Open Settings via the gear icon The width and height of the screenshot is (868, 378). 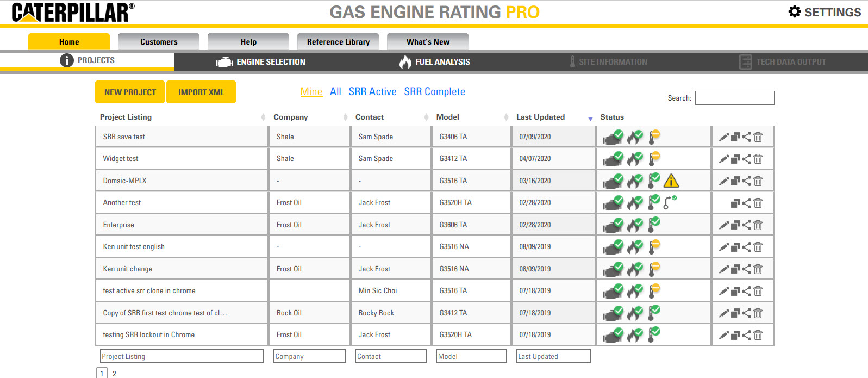pos(795,11)
